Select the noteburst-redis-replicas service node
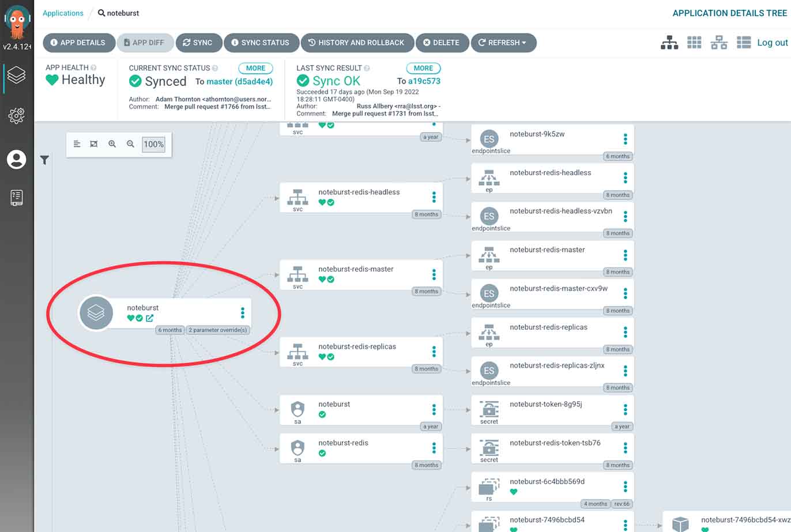The image size is (791, 532). click(x=357, y=347)
